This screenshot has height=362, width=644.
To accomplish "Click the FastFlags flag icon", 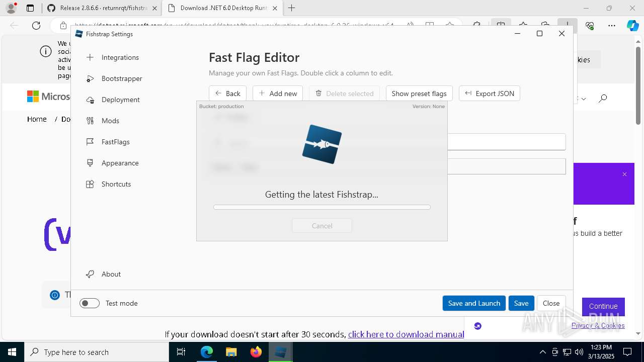I will [x=90, y=142].
